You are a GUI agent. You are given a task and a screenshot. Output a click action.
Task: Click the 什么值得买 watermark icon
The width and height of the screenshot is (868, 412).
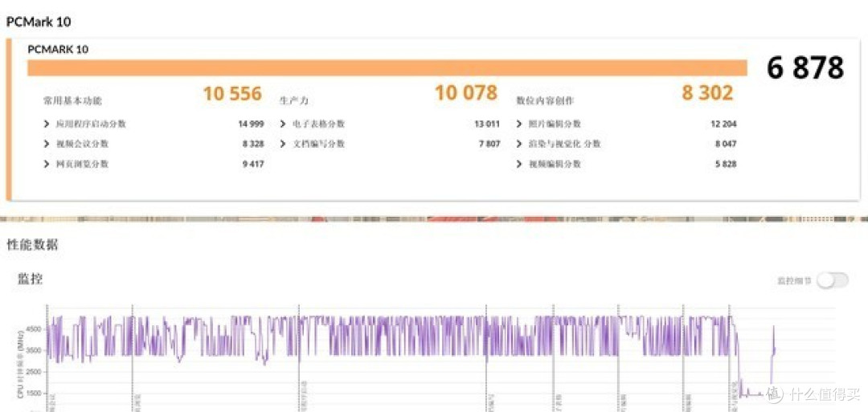tap(774, 394)
